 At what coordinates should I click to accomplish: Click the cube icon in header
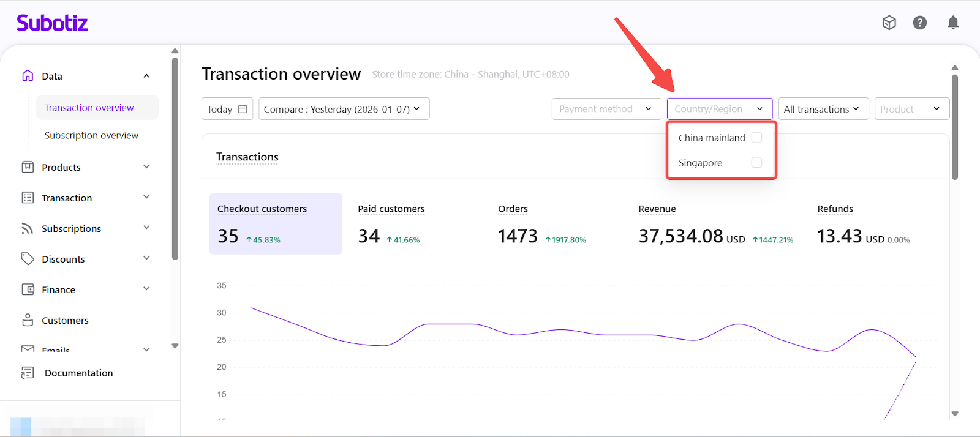(x=889, y=23)
